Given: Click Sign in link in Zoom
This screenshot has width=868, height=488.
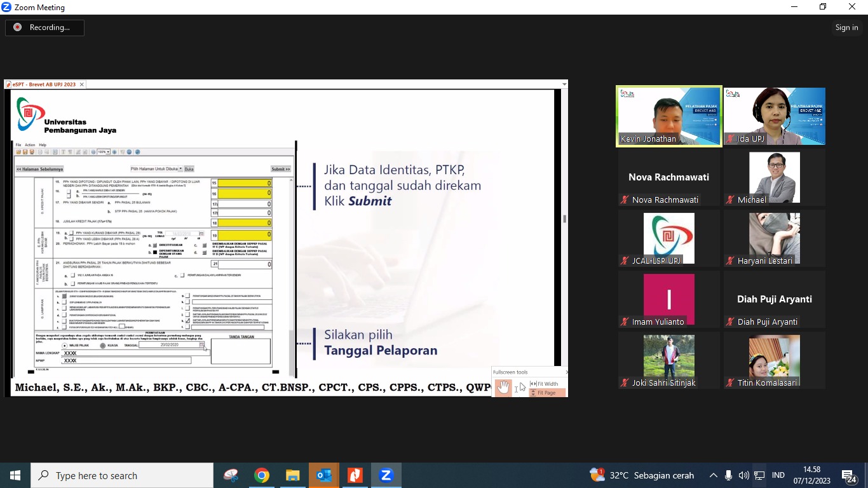Looking at the screenshot, I should click(x=846, y=27).
